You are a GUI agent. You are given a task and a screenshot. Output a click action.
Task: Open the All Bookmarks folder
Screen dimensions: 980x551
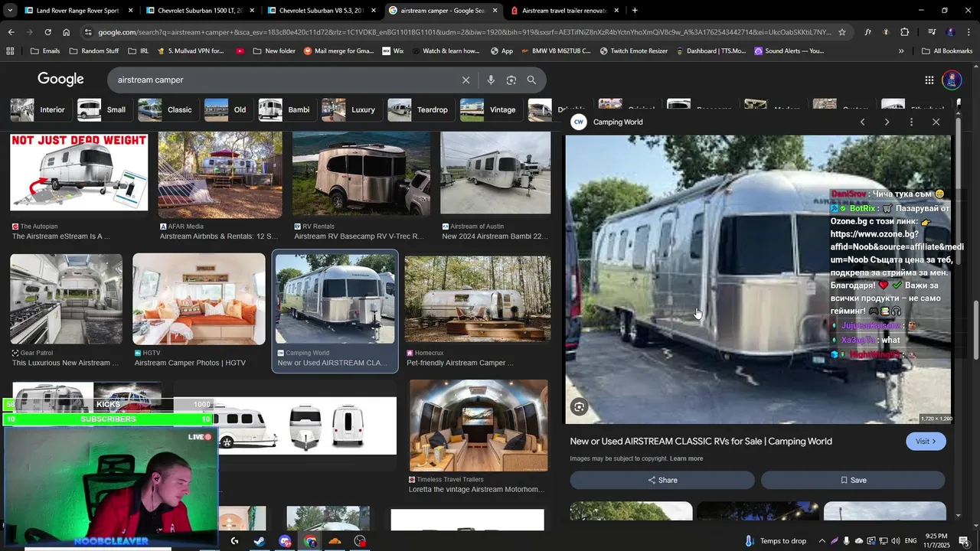[x=947, y=51]
